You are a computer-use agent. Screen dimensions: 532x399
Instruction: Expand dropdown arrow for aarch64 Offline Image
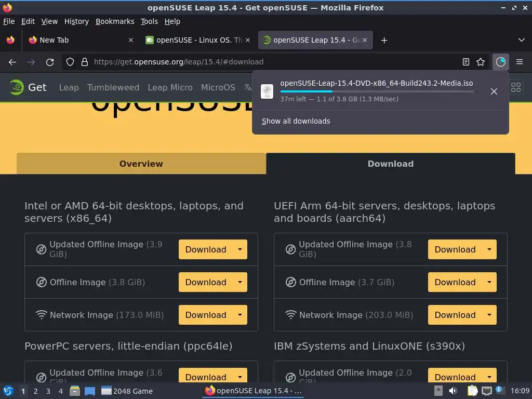(489, 282)
